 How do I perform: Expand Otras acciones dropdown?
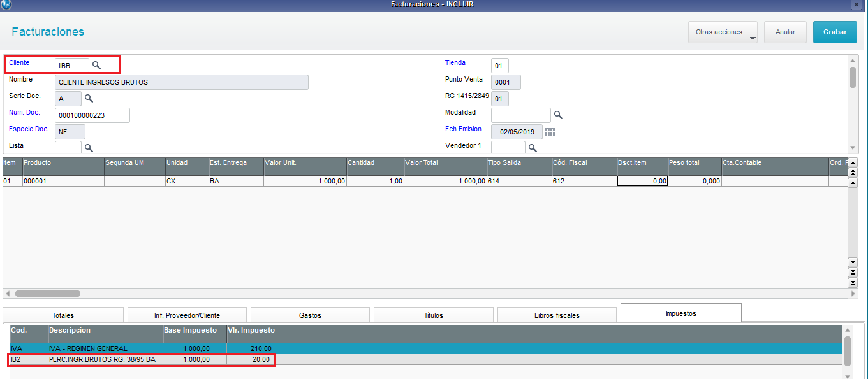tap(723, 32)
